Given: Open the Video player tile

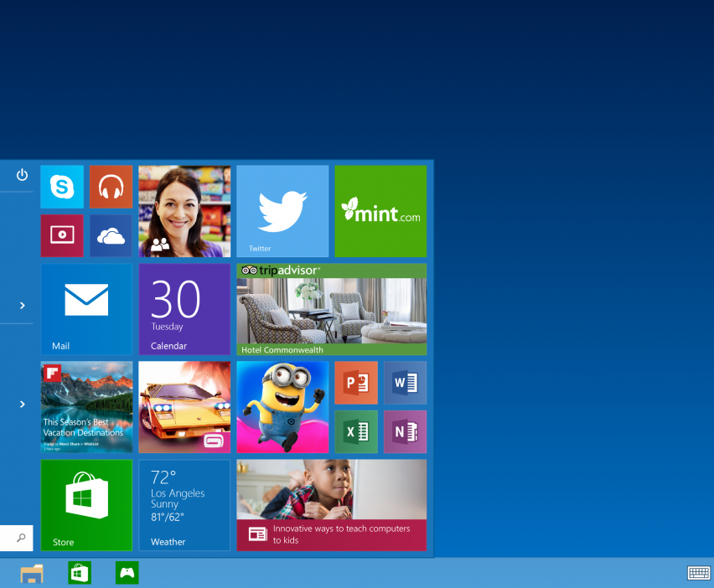Looking at the screenshot, I should pos(62,235).
